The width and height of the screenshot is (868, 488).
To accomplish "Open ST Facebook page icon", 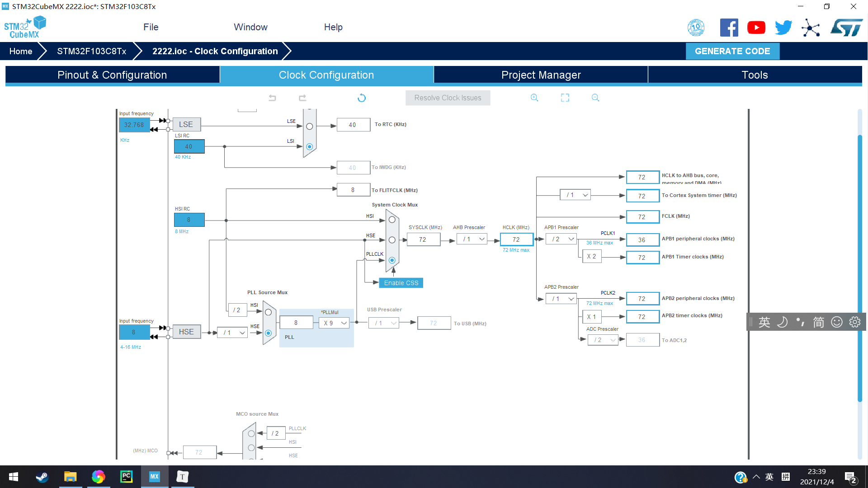I will [x=729, y=28].
